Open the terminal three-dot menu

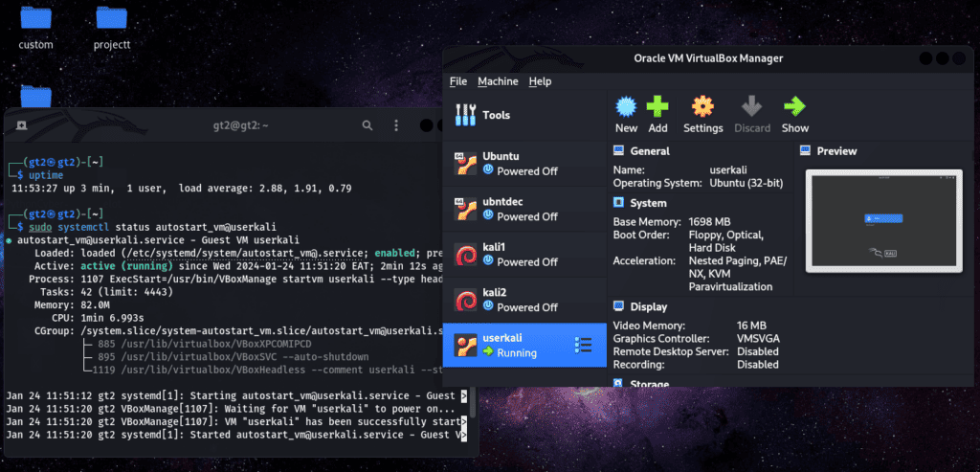pyautogui.click(x=395, y=125)
